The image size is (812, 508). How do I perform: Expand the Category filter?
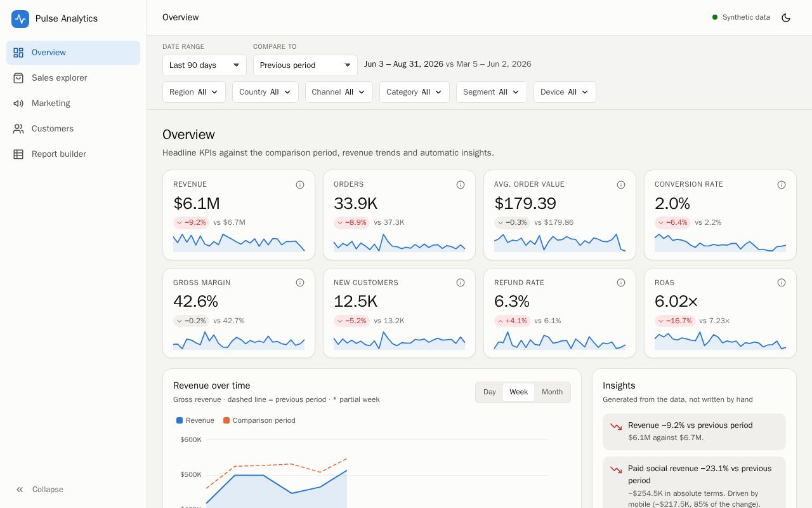click(414, 92)
